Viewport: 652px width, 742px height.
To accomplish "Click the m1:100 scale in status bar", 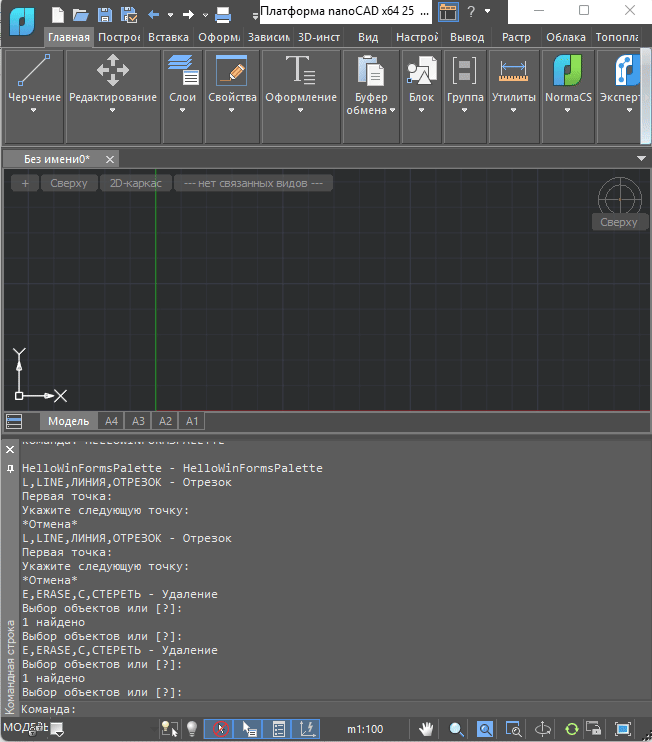I will [365, 729].
